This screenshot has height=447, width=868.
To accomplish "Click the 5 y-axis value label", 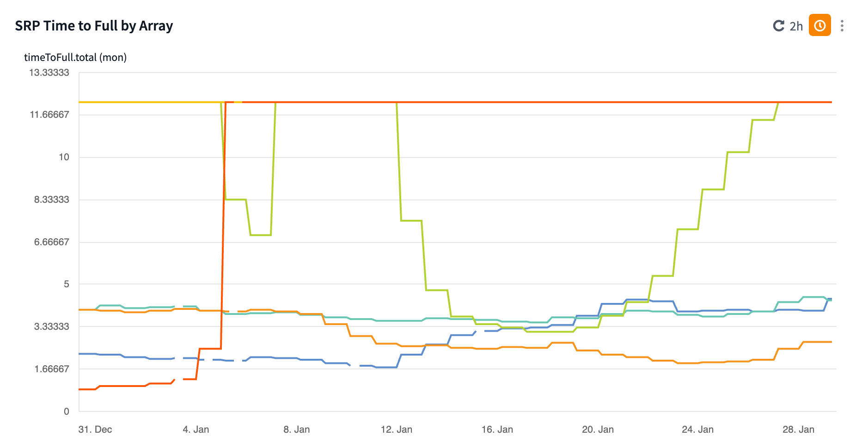I will 67,284.
